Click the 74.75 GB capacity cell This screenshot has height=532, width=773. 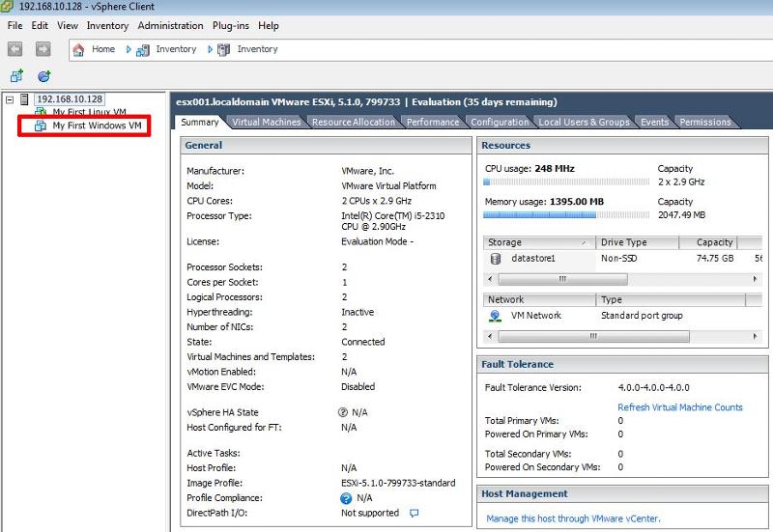[x=715, y=258]
